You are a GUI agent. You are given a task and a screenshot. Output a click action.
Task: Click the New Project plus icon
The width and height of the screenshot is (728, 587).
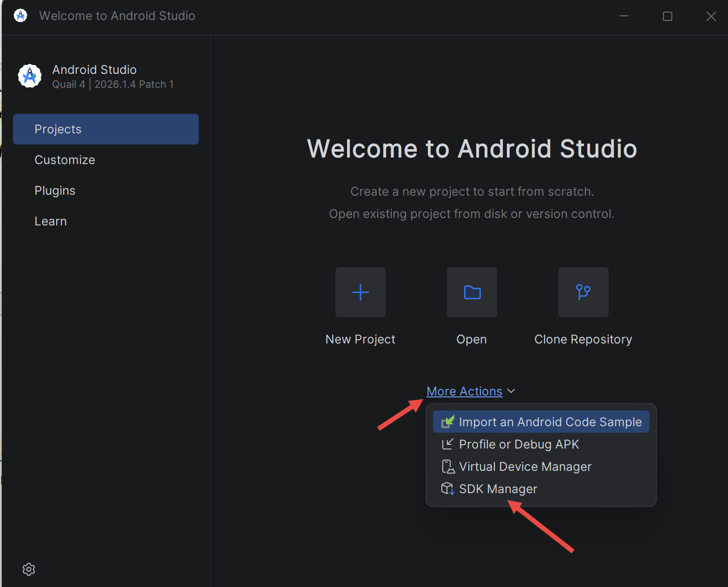coord(361,292)
